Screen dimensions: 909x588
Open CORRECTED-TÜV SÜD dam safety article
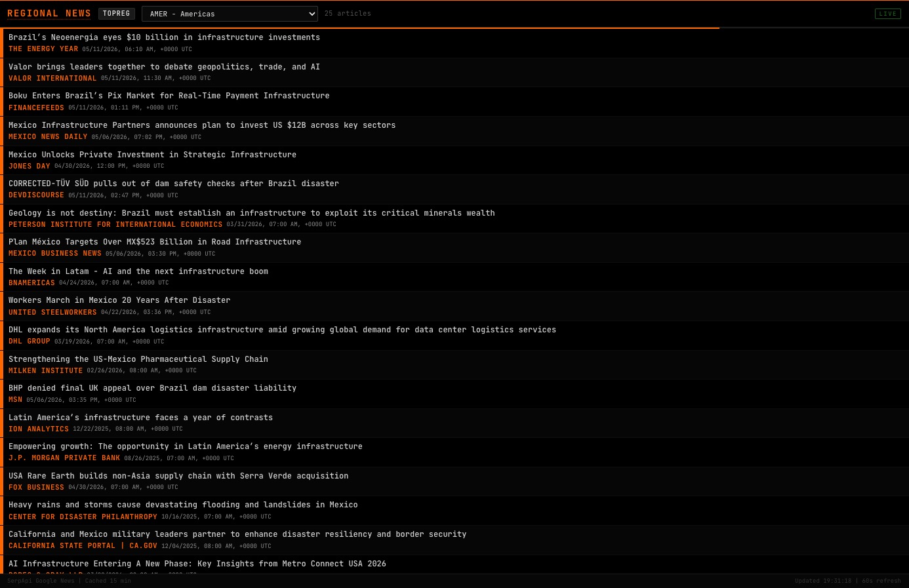(x=174, y=184)
